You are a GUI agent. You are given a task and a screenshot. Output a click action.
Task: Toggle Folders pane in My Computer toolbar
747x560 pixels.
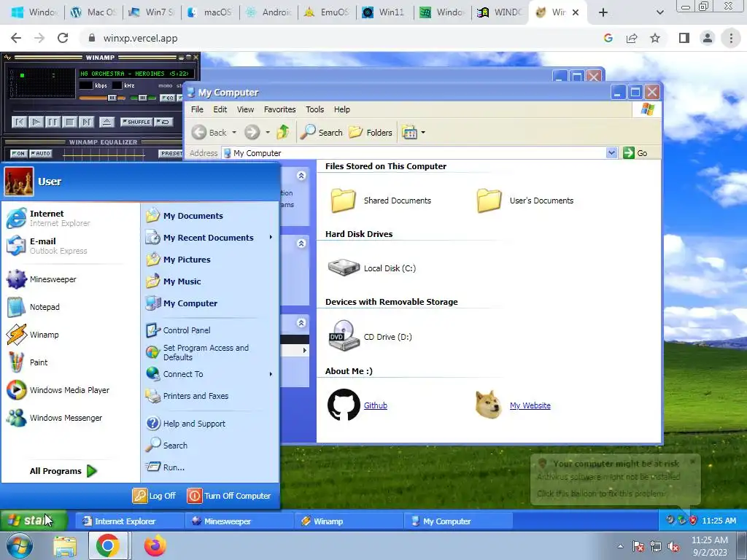pyautogui.click(x=370, y=133)
